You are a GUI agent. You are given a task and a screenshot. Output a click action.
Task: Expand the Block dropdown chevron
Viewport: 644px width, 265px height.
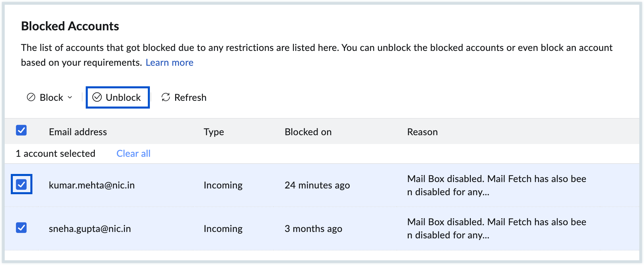[70, 97]
